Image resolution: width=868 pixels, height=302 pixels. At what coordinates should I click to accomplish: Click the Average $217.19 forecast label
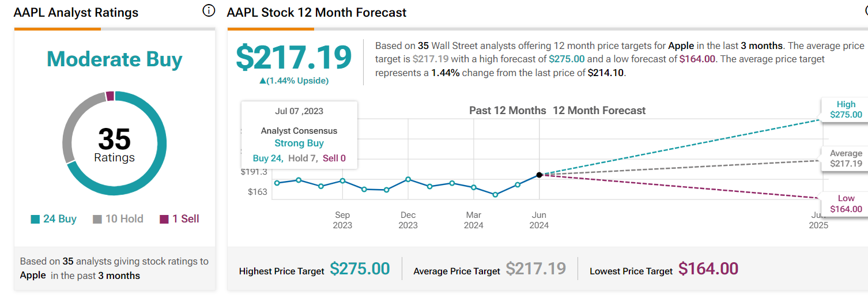pos(846,158)
